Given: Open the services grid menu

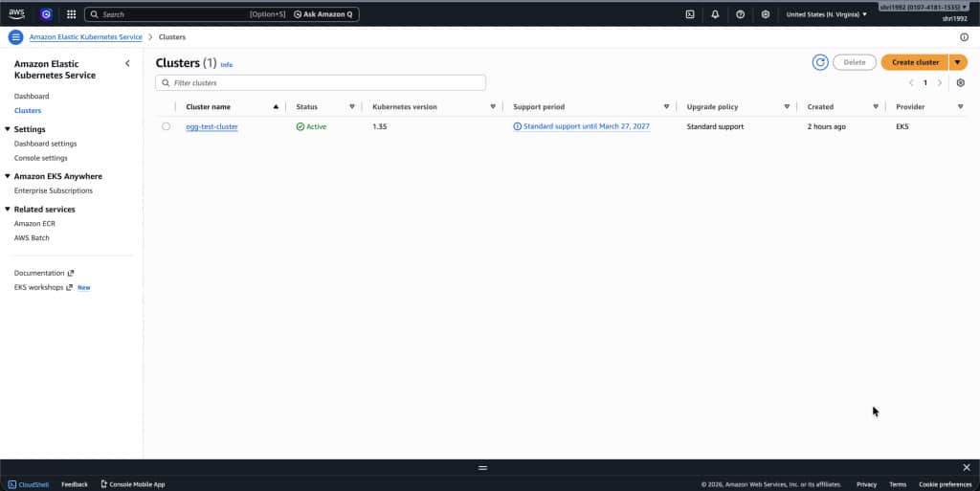Looking at the screenshot, I should coord(71,13).
